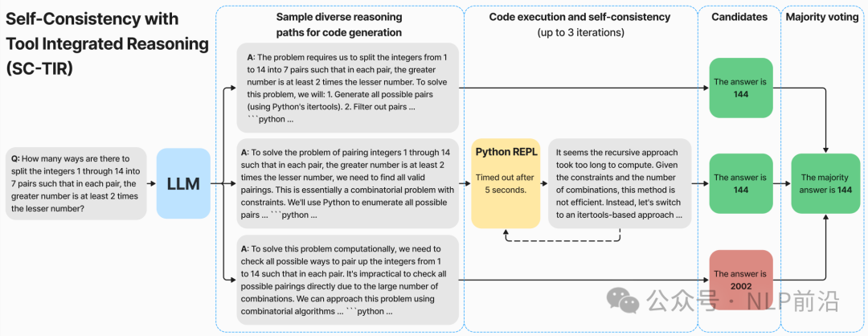The width and height of the screenshot is (868, 336).
Task: Select the 'Majority voting' column heading
Action: [x=824, y=17]
